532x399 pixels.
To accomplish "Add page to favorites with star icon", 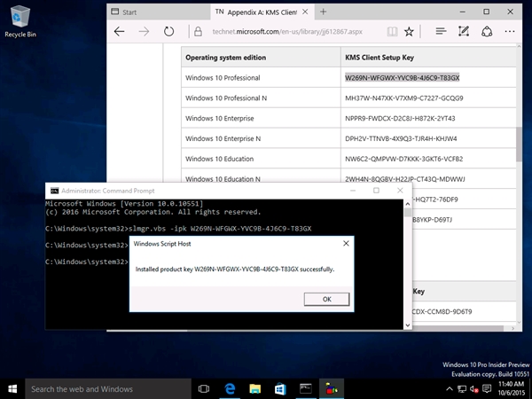I will 408,31.
